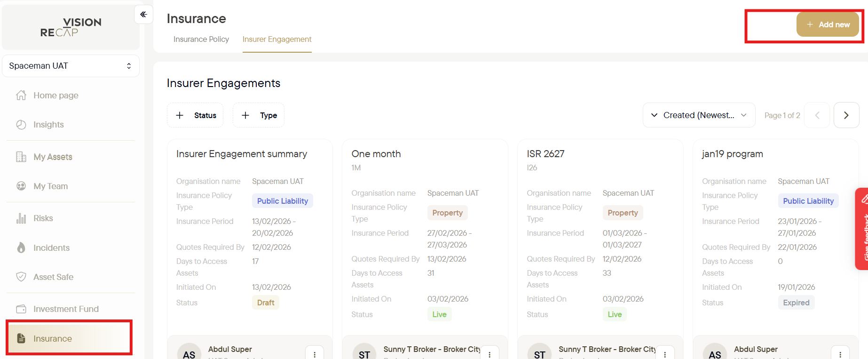Viewport: 868px width, 359px height.
Task: Add a Status filter
Action: click(195, 115)
